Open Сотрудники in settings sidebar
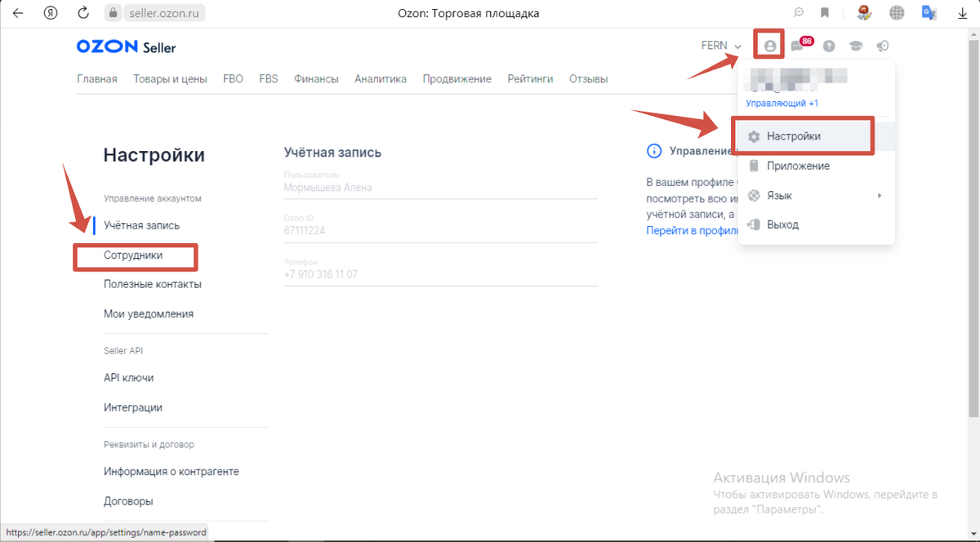The height and width of the screenshot is (542, 980). tap(133, 255)
